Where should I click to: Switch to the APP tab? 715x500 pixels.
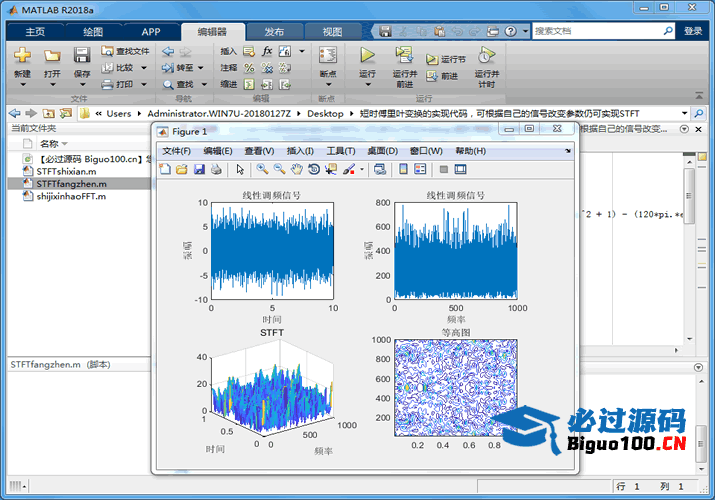(150, 32)
